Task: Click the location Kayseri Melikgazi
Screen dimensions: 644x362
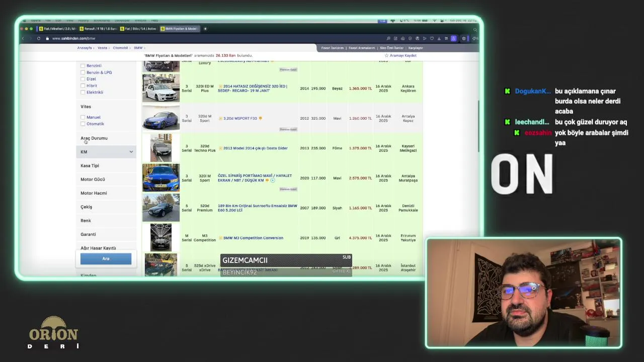Action: 408,148
